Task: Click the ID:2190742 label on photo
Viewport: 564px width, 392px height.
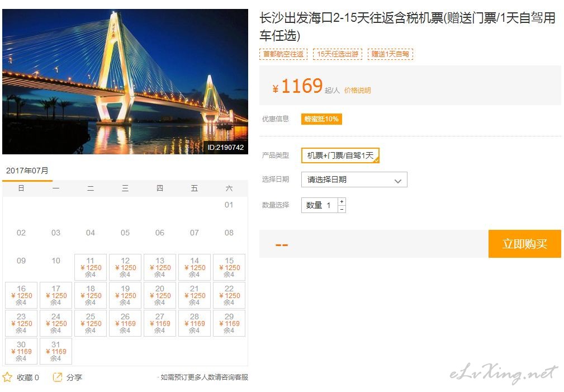Action: tap(225, 147)
